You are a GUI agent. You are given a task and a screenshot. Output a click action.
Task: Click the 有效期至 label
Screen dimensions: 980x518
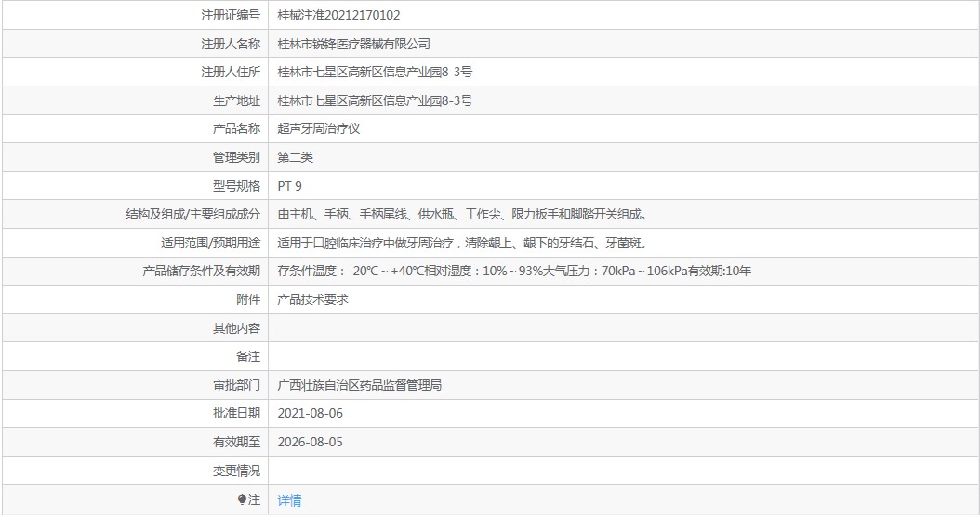click(236, 443)
